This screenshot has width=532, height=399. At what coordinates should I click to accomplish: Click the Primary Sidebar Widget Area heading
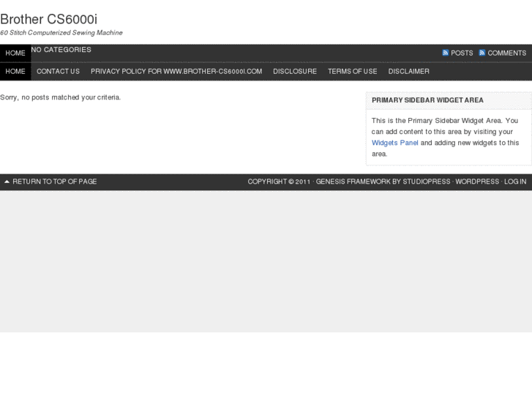tap(427, 100)
